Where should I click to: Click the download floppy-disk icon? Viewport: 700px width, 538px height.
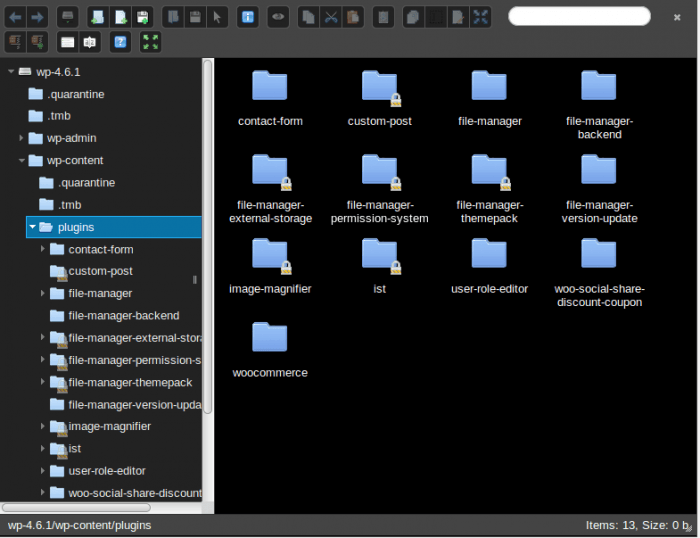[195, 17]
